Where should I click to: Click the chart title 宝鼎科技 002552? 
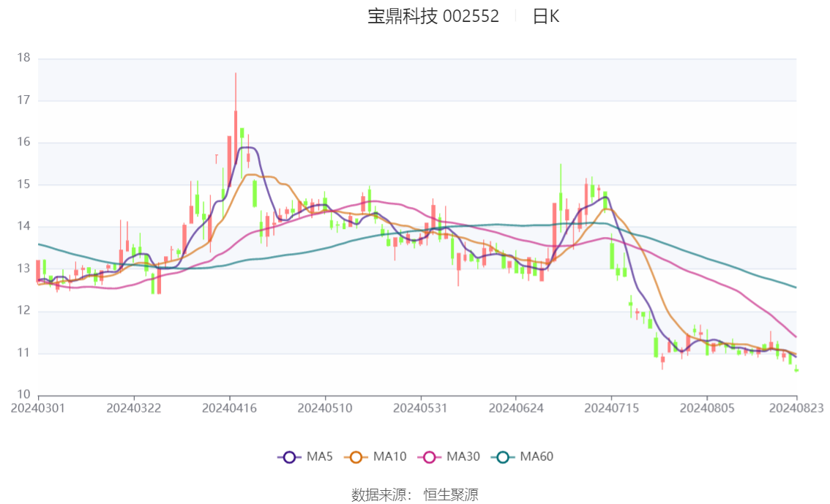433,16
